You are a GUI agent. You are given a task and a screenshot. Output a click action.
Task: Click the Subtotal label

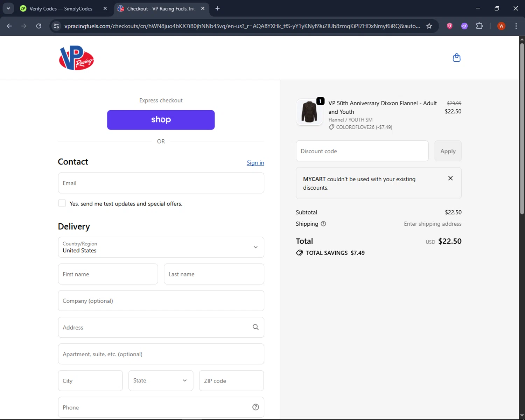306,212
